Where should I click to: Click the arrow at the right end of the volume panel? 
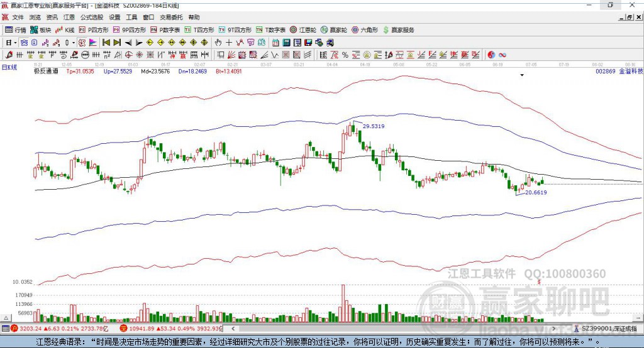(639, 318)
